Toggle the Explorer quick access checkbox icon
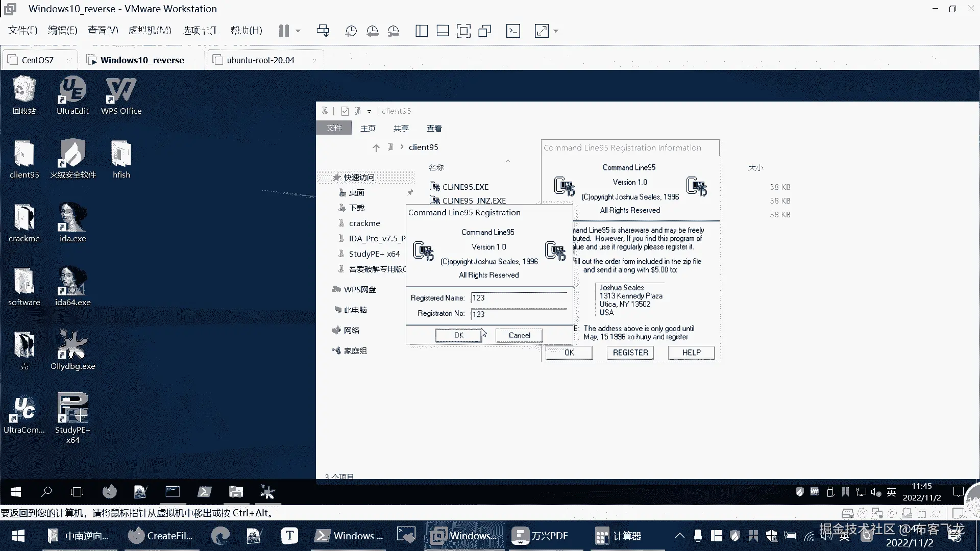Viewport: 980px width, 551px height. pyautogui.click(x=345, y=111)
